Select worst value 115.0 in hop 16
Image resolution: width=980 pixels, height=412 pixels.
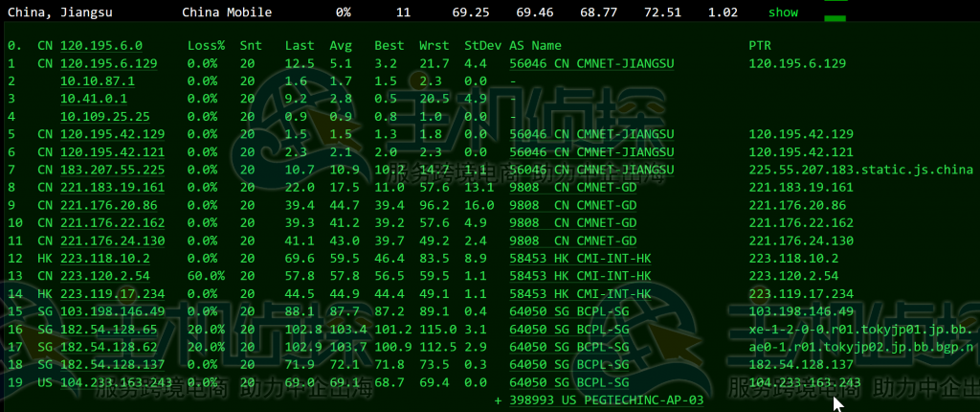click(x=438, y=330)
